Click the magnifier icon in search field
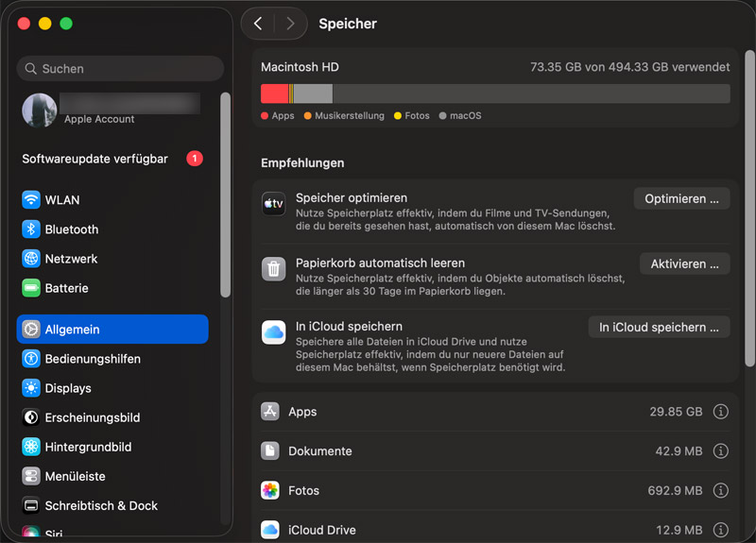This screenshot has width=756, height=543. click(x=31, y=69)
